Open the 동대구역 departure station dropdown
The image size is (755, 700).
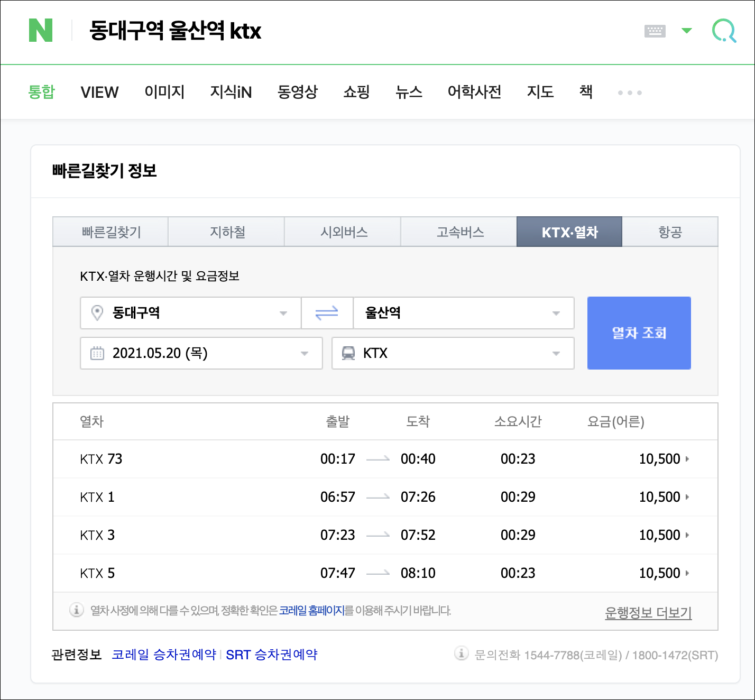(191, 313)
